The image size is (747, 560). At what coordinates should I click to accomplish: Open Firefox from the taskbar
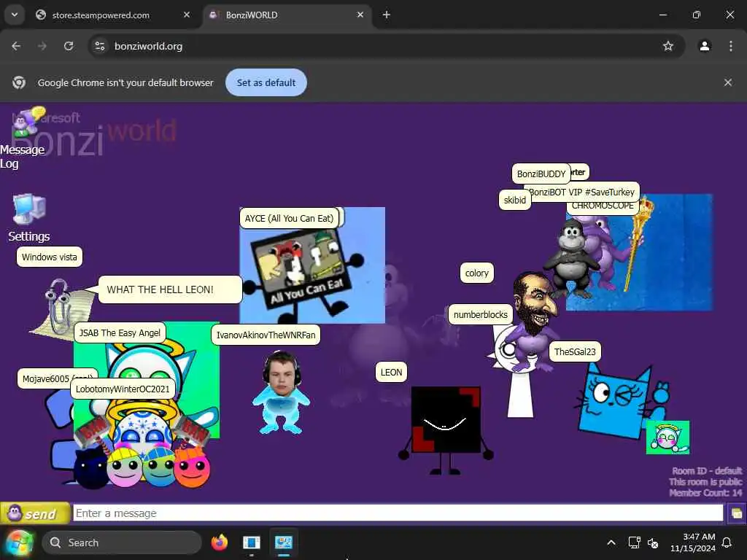219,542
